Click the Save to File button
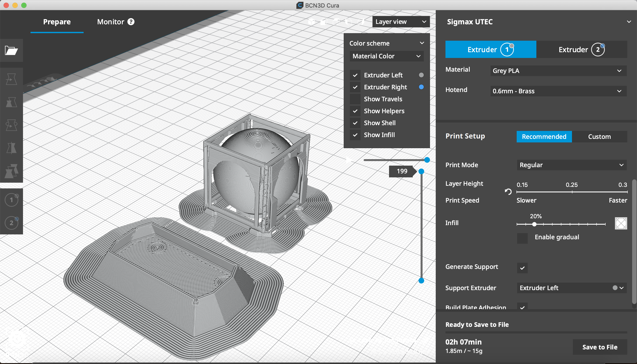 tap(600, 347)
